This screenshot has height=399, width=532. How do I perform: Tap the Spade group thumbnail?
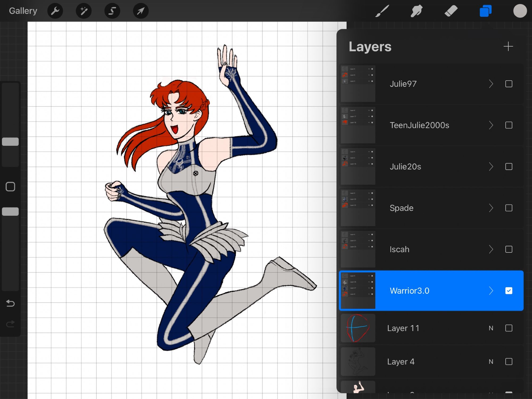[358, 208]
